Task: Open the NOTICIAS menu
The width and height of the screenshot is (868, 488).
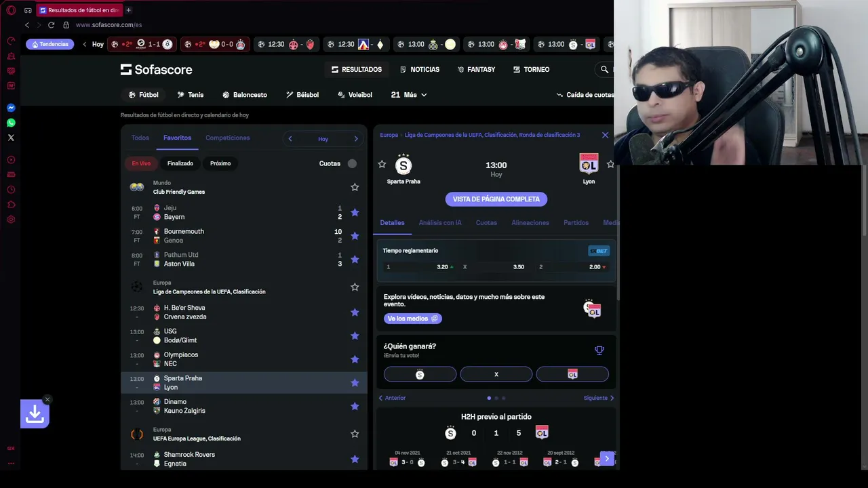Action: coord(420,69)
